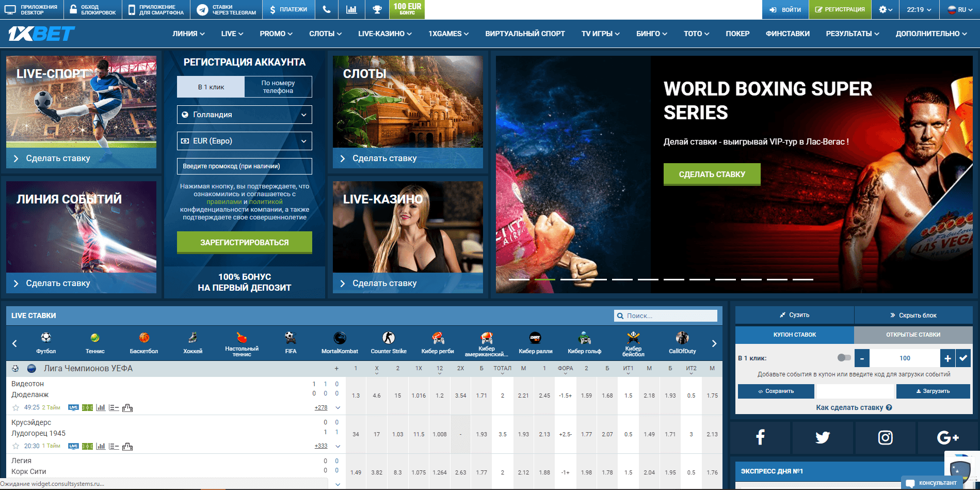Click the phone callback icon
Image resolution: width=980 pixels, height=490 pixels.
tap(326, 9)
